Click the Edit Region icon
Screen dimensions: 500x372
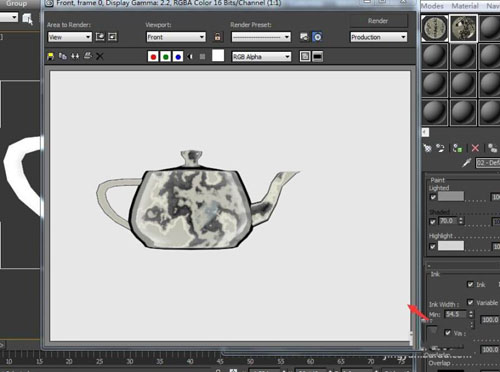point(100,37)
